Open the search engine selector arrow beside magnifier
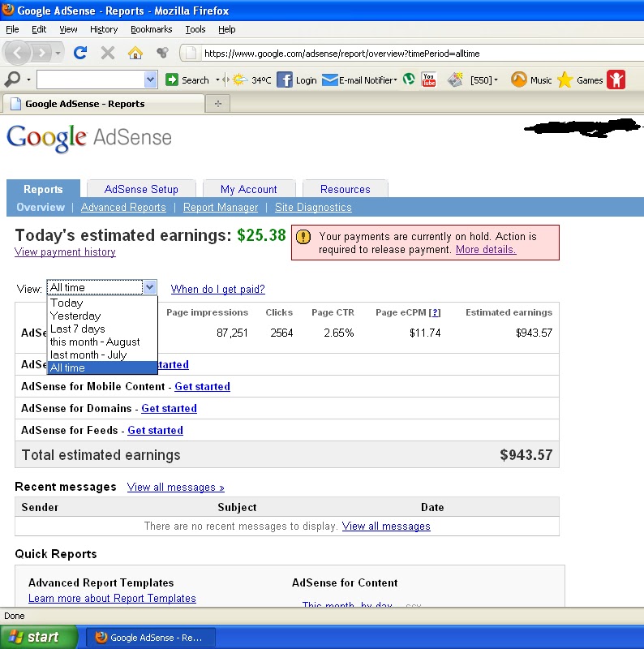This screenshot has height=649, width=644. click(x=28, y=80)
